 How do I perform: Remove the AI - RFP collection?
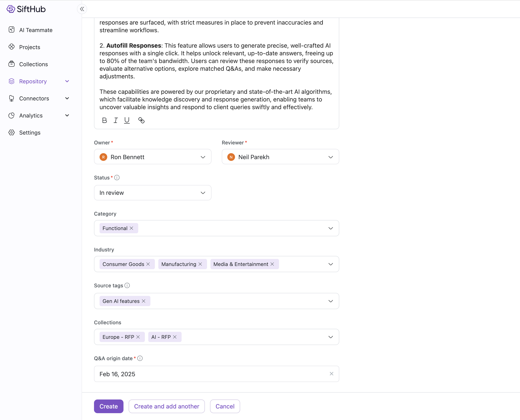pos(175,337)
